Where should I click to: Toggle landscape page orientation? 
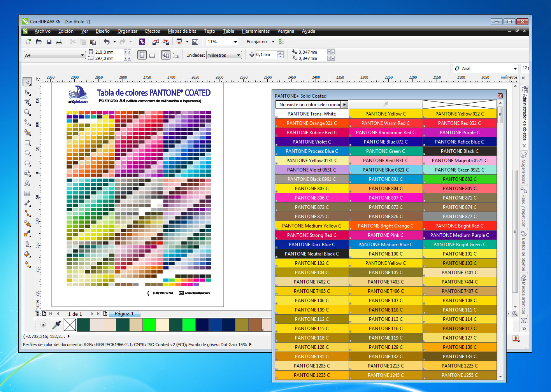(152, 55)
